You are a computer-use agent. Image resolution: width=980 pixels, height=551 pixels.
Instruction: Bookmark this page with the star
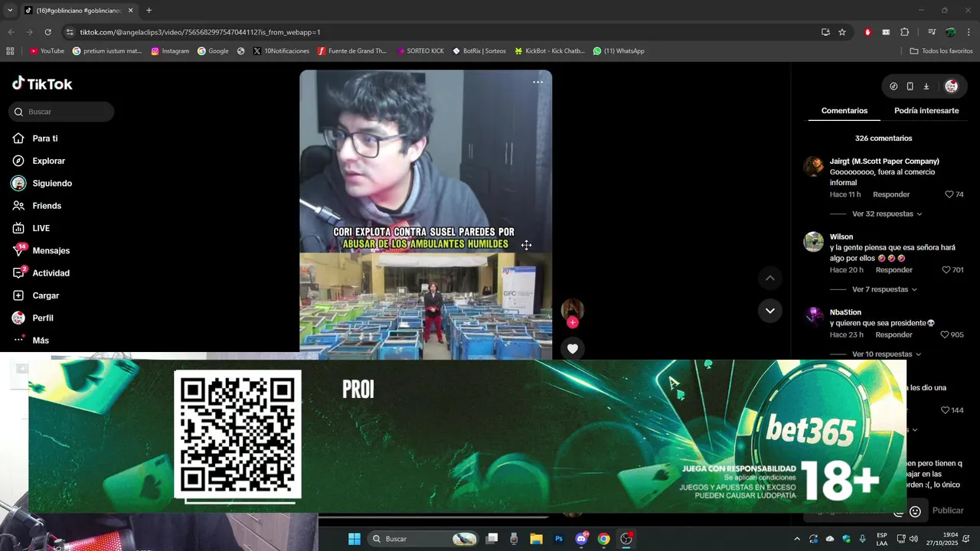pos(842,32)
